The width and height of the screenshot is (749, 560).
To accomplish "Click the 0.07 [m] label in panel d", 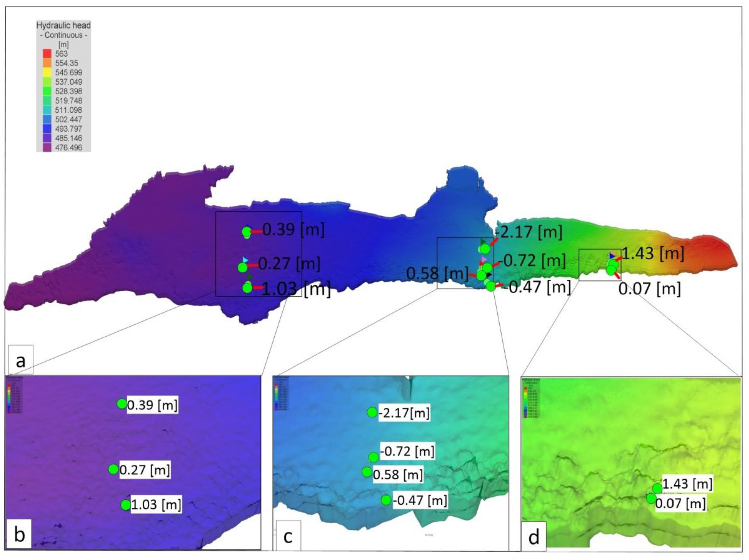I will pyautogui.click(x=681, y=504).
